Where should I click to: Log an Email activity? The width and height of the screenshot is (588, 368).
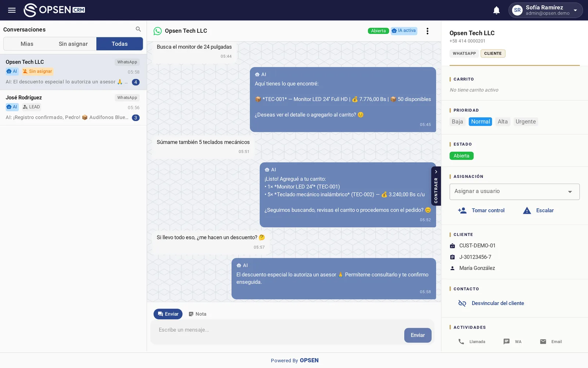(x=551, y=342)
